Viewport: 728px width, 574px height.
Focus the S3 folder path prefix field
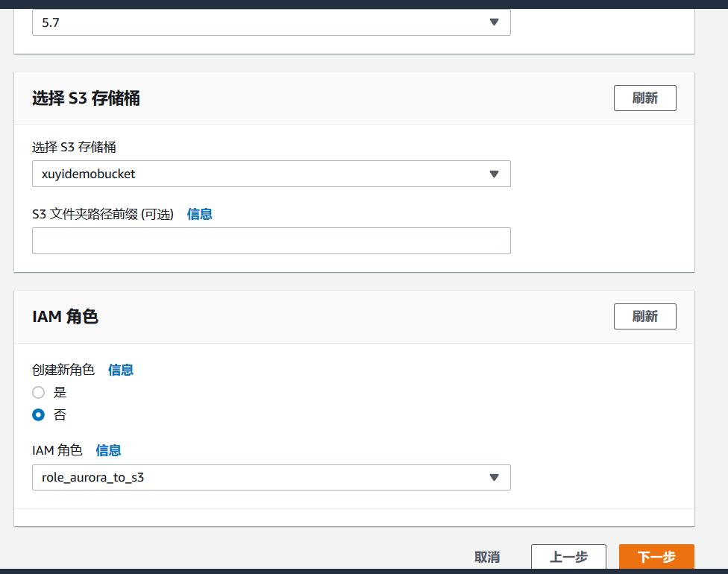[x=272, y=241]
